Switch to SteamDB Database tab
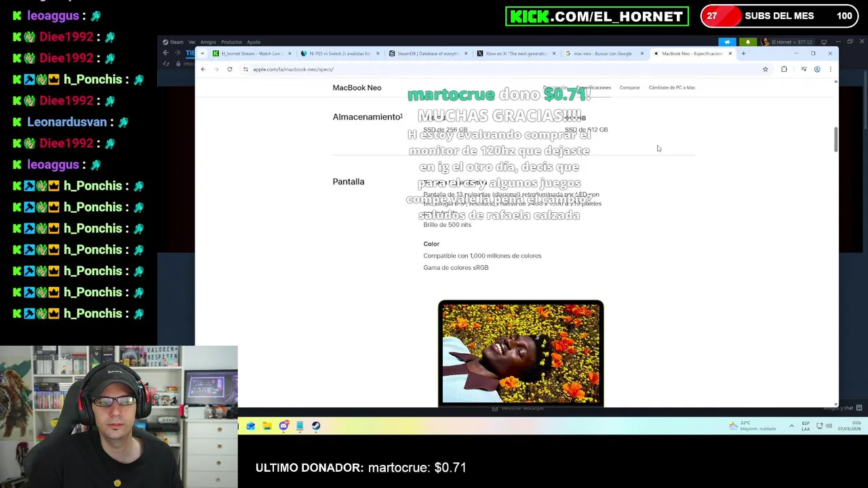The height and width of the screenshot is (488, 868). tap(427, 54)
